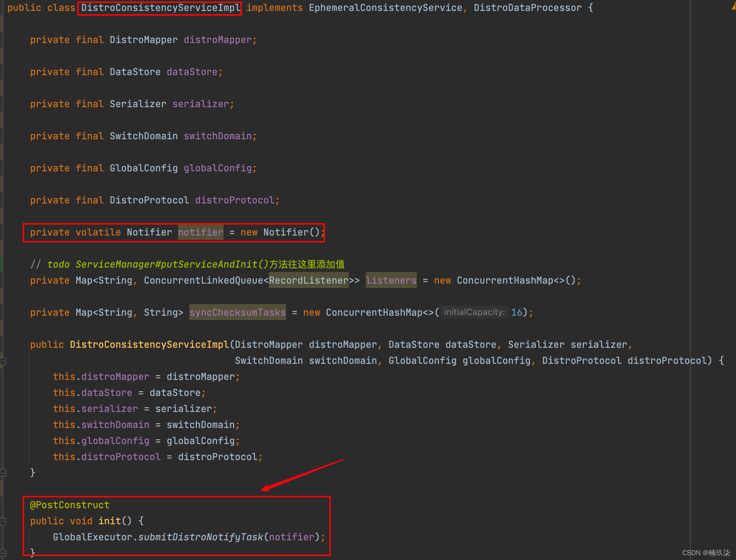Click the highlighted syncChecksumTasks variable
The image size is (736, 560).
(x=237, y=312)
